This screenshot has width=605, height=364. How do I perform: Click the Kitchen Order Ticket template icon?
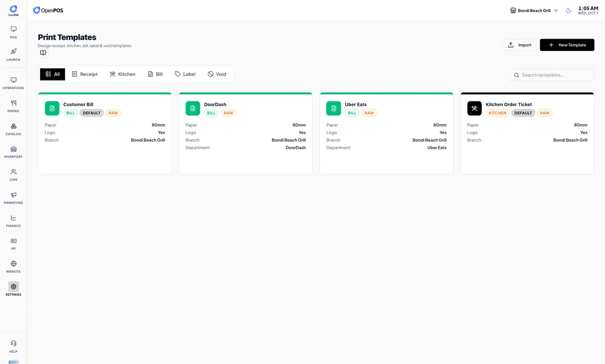(475, 108)
